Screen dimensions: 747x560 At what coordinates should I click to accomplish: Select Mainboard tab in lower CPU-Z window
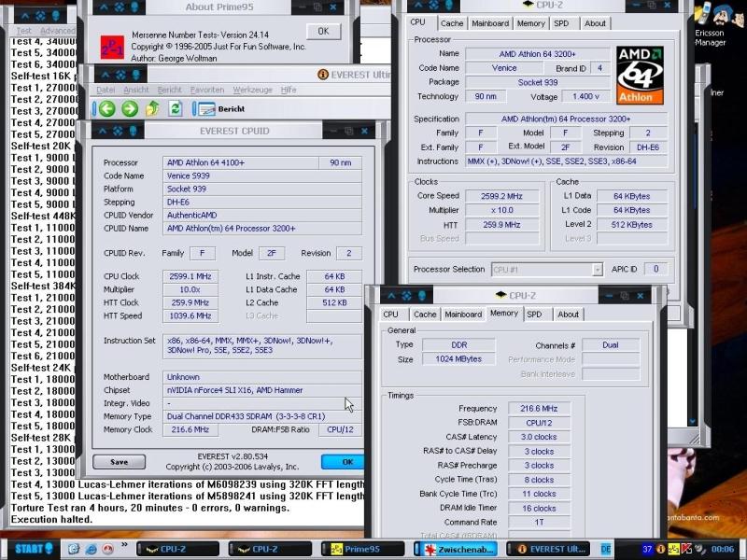click(x=463, y=315)
